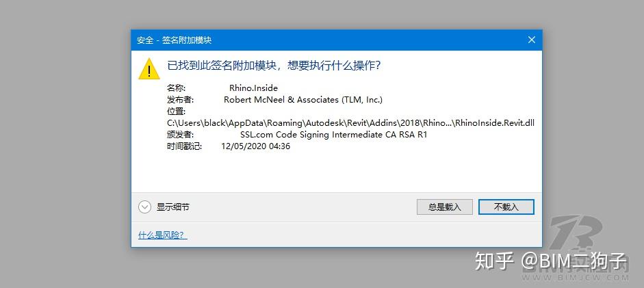
Task: Select the Rhino.Inside name value
Action: click(x=253, y=88)
